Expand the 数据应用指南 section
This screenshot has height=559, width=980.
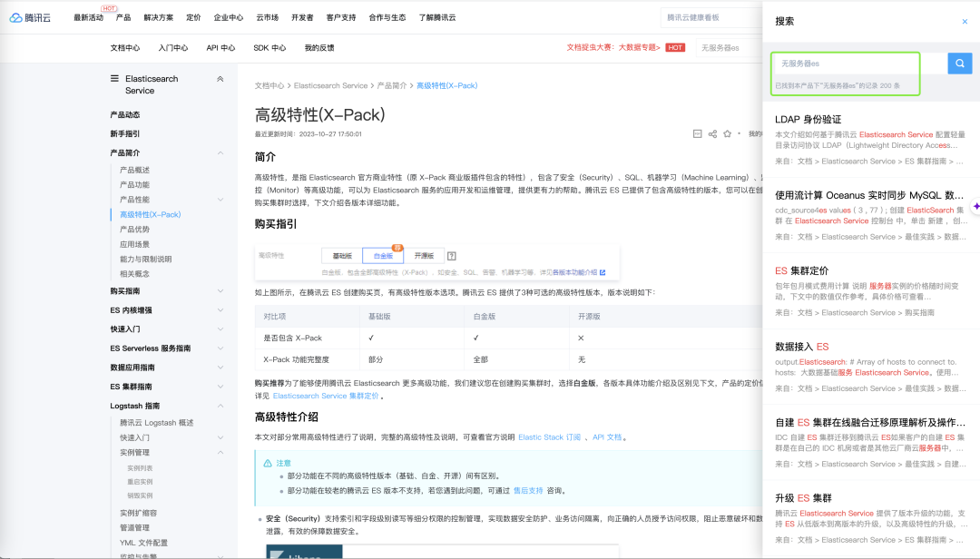point(220,368)
